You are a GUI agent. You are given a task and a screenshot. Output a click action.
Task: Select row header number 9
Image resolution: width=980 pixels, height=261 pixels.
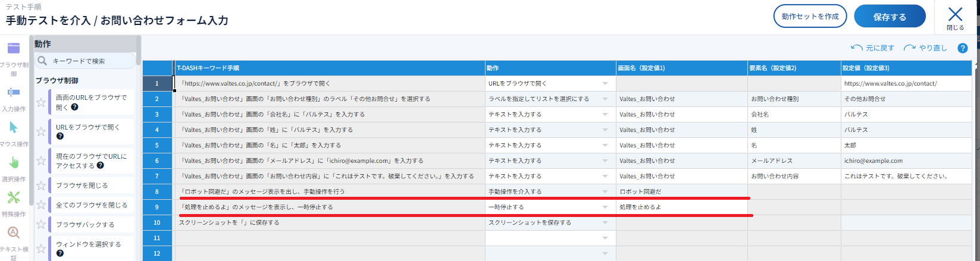[157, 207]
